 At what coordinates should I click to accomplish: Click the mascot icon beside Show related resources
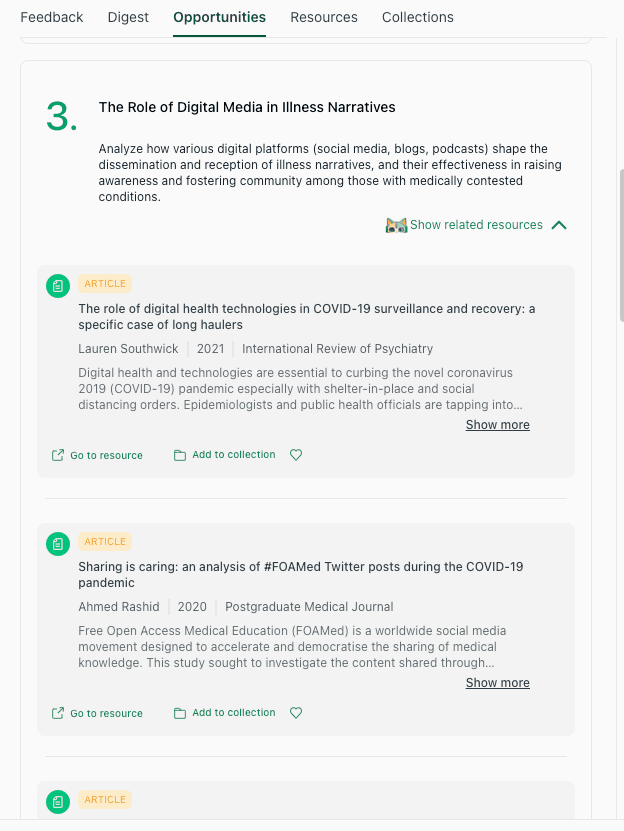396,225
